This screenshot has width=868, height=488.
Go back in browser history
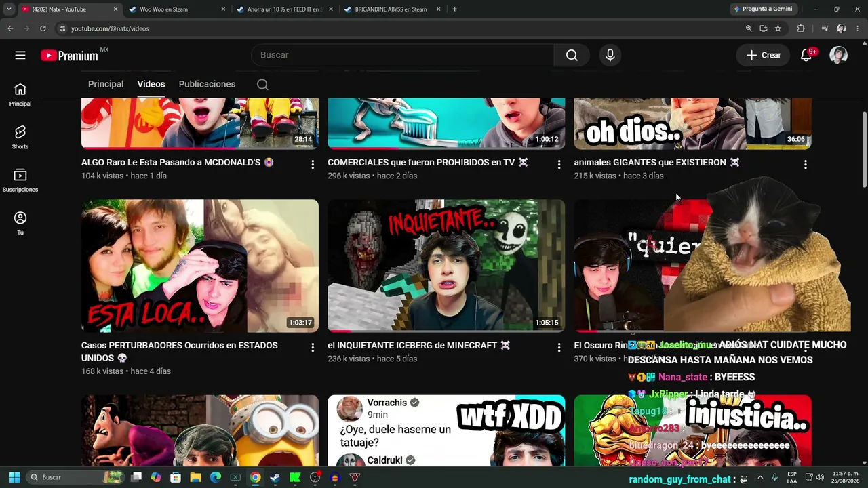point(10,28)
